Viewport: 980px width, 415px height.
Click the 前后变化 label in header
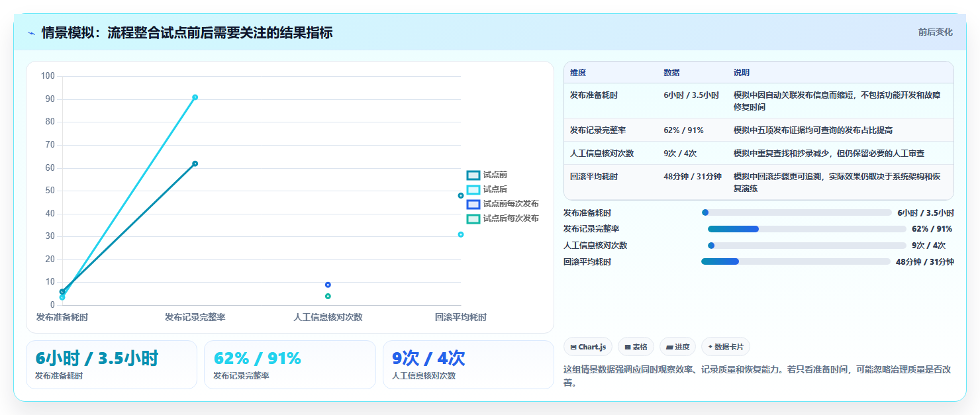(x=935, y=32)
